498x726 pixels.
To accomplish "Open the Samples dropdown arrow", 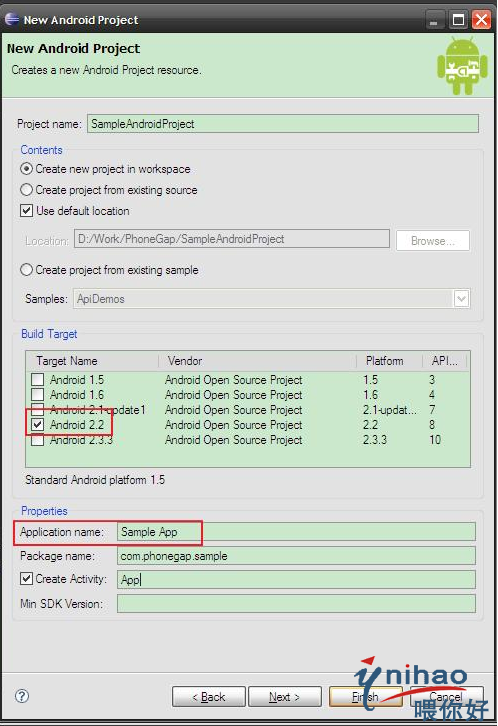I will click(461, 299).
